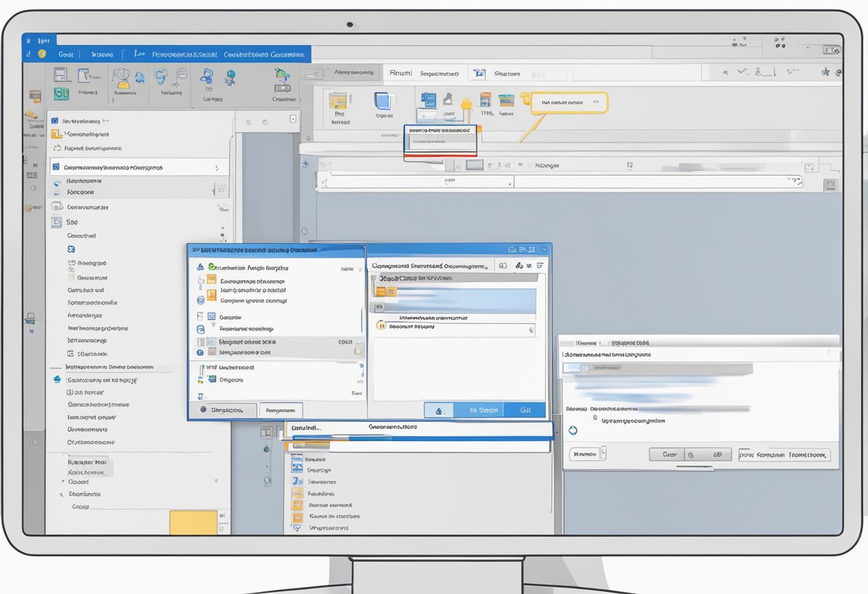Select the magnifying glass search tool icon
The height and width of the screenshot is (594, 868).
161,76
